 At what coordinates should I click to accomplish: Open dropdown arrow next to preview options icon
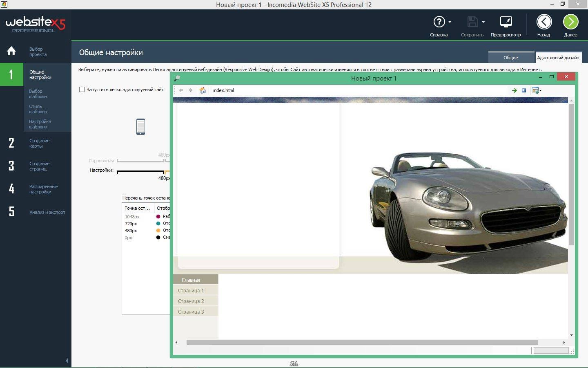[541, 91]
